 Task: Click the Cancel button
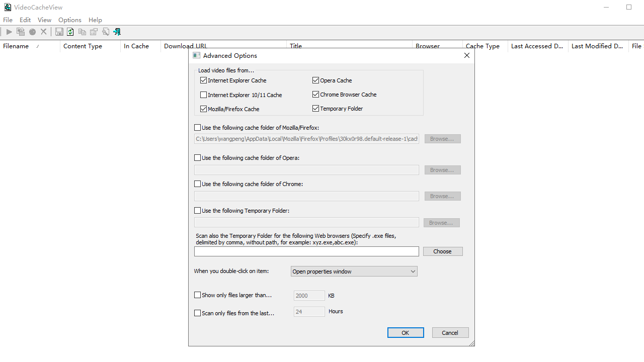point(450,333)
